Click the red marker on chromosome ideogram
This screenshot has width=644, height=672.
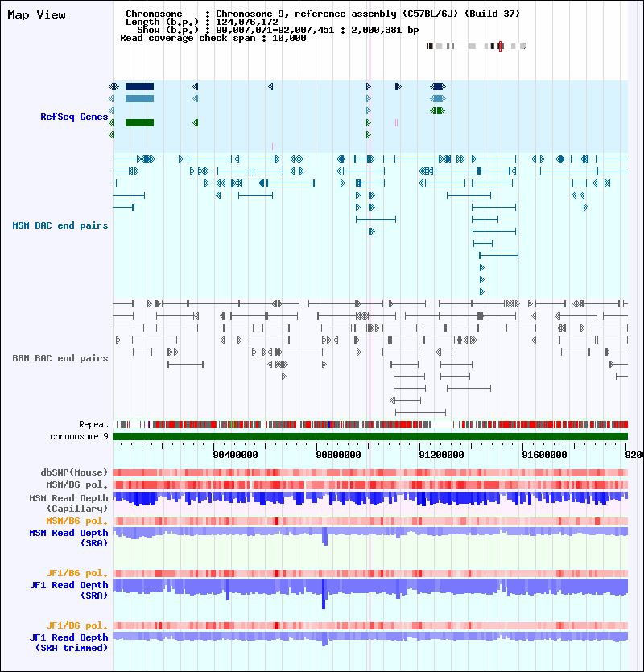[500, 47]
